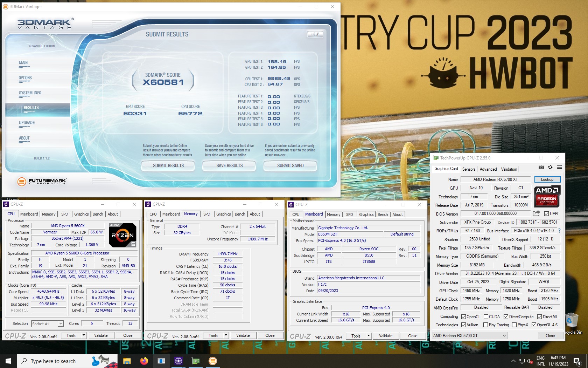Click the taskbar search box
Viewport: 588px width, 368px height.
click(67, 361)
